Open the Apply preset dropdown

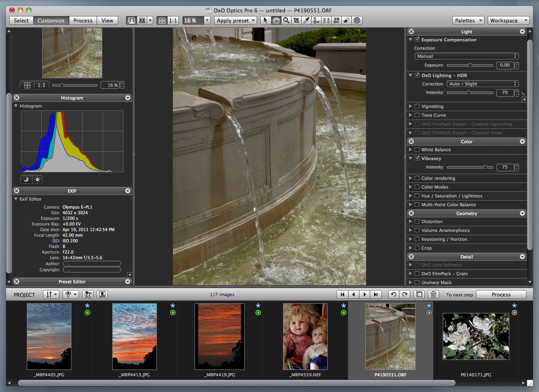click(x=235, y=20)
